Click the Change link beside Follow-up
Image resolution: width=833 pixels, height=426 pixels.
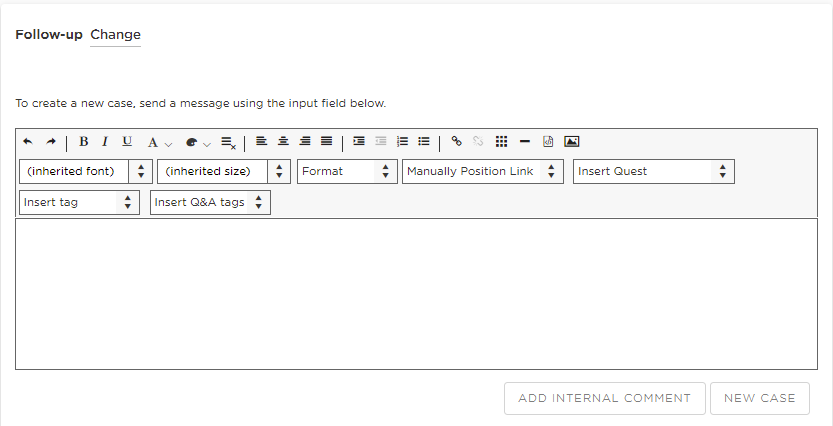tap(115, 35)
